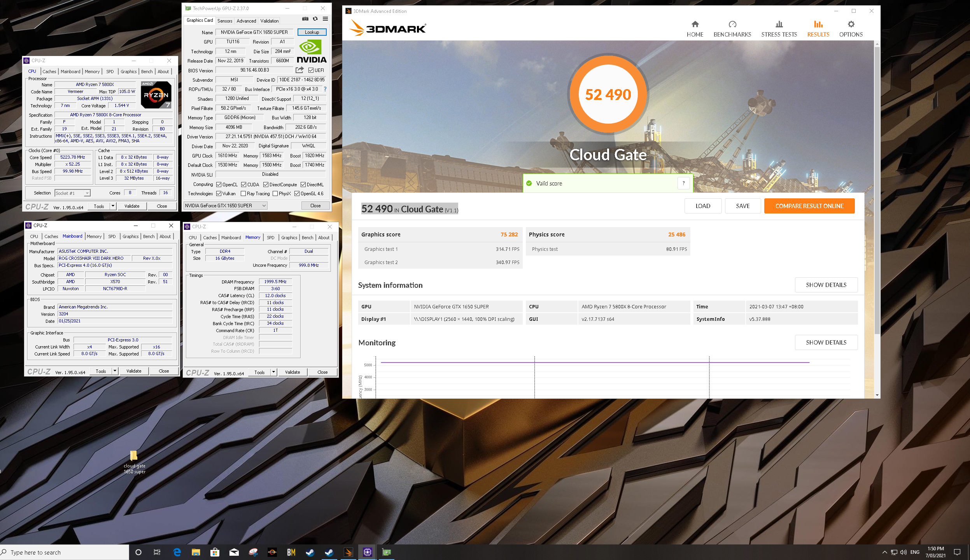Switch to the Sensors tab in GPU-Z
970x560 pixels.
pyautogui.click(x=225, y=21)
